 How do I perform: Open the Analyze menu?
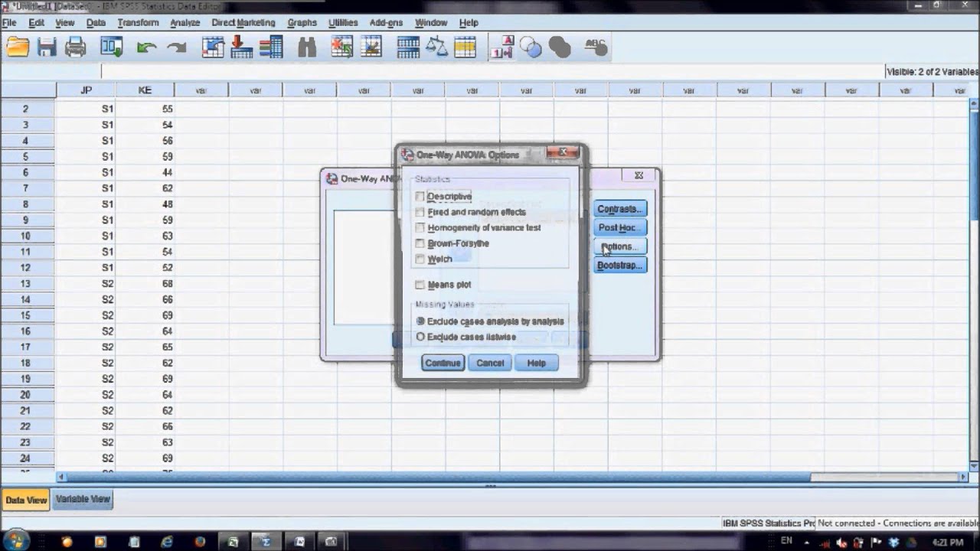[185, 23]
